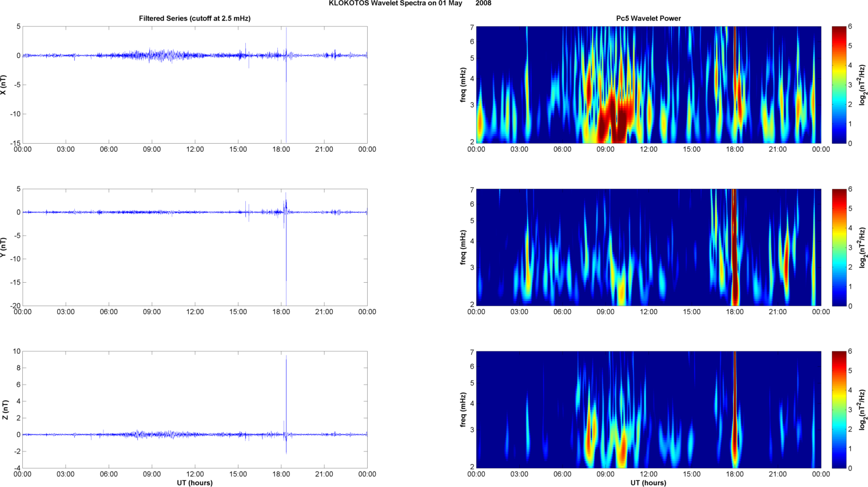Click "UT (hours)" label under the Z time series

coord(194,483)
